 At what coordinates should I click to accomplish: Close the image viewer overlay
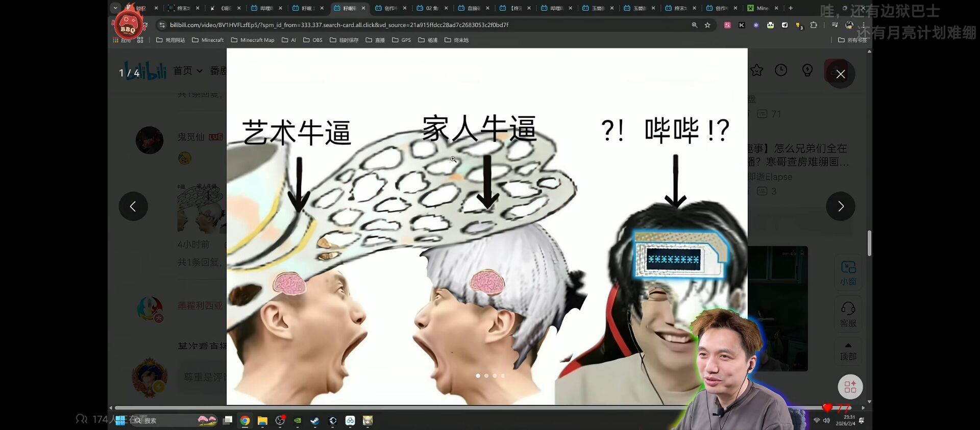840,74
